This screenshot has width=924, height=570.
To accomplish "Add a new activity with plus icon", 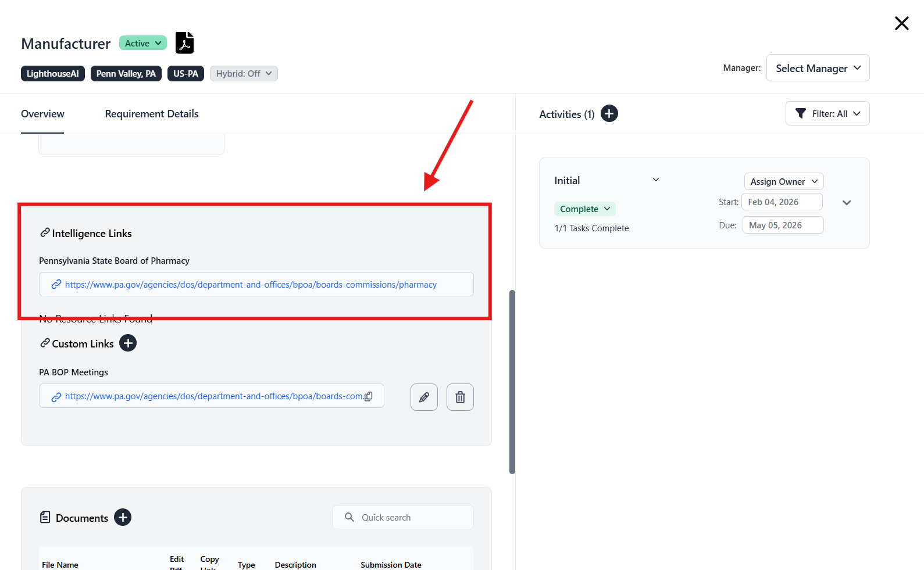I will coord(609,113).
